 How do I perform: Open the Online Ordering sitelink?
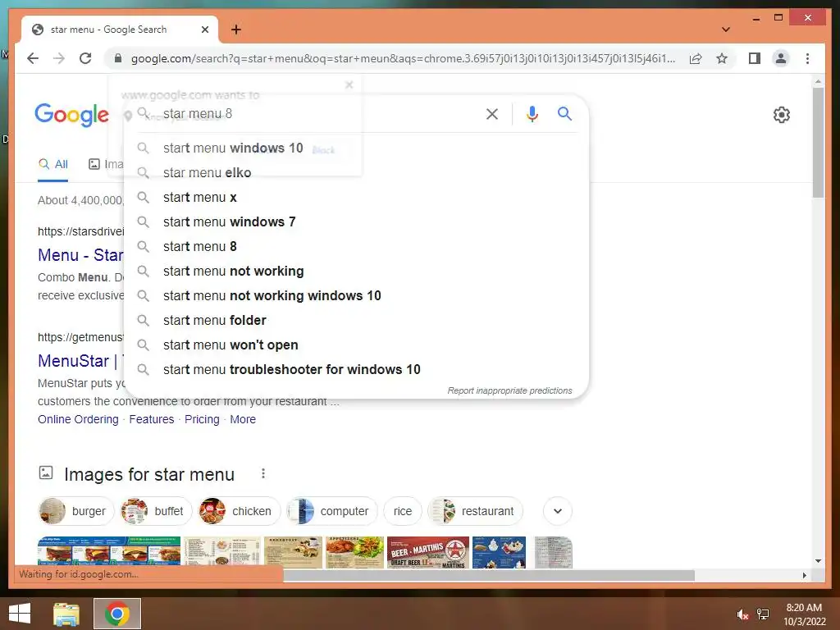(78, 419)
